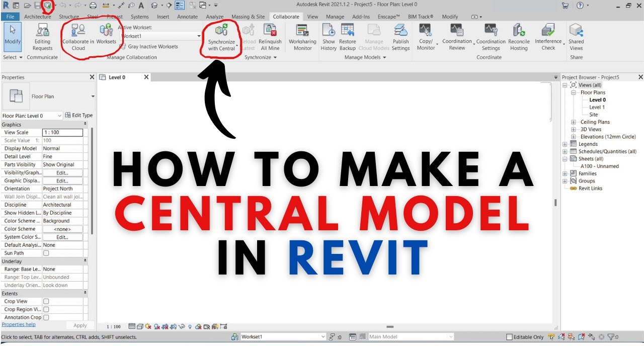
Task: Click the Properties help link
Action: [x=19, y=325]
